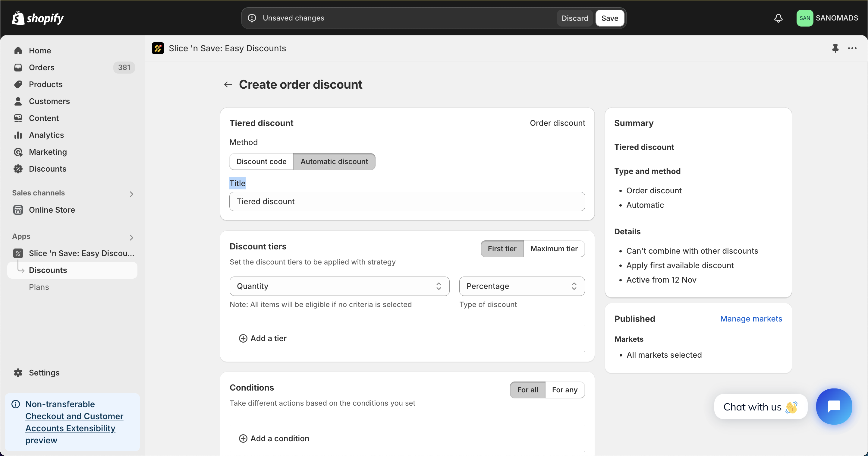Set conditions to For any
Image resolution: width=868 pixels, height=456 pixels.
click(x=565, y=390)
